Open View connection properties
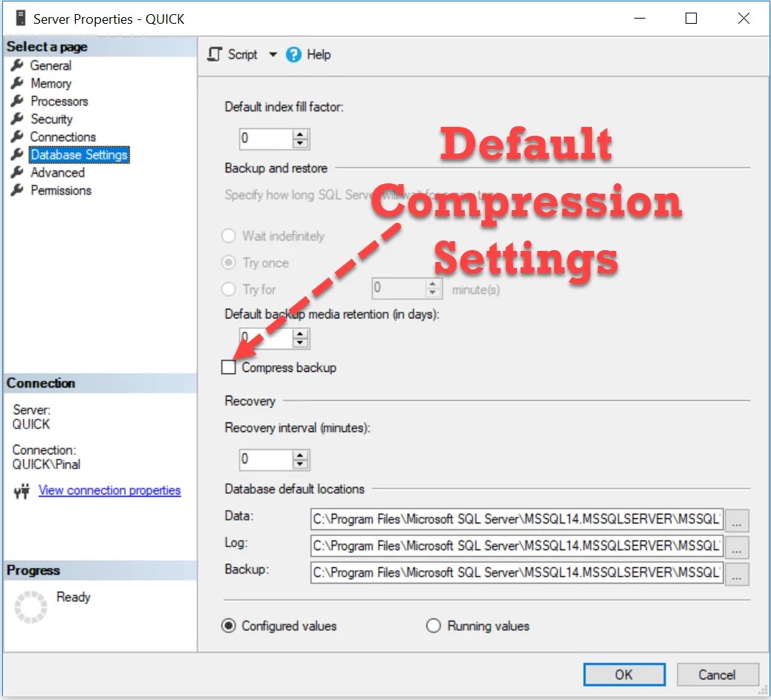Screen dimensions: 771x700 coord(109,490)
